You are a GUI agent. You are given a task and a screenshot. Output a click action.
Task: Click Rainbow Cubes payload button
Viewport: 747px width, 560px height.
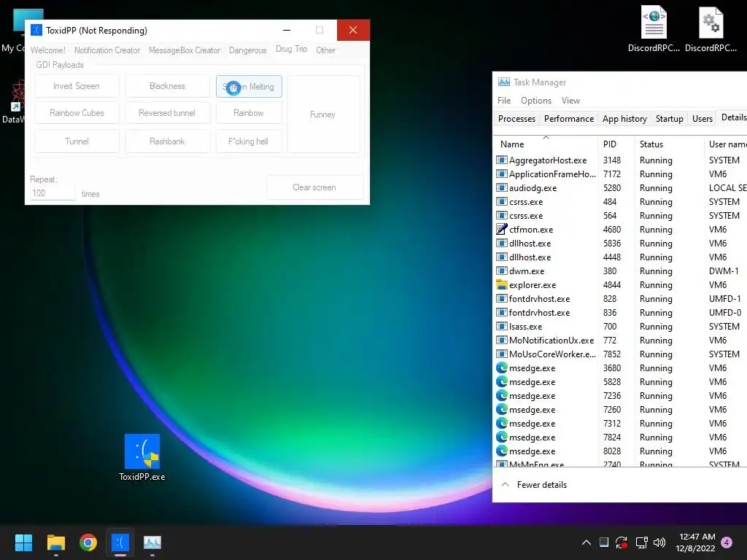(77, 113)
